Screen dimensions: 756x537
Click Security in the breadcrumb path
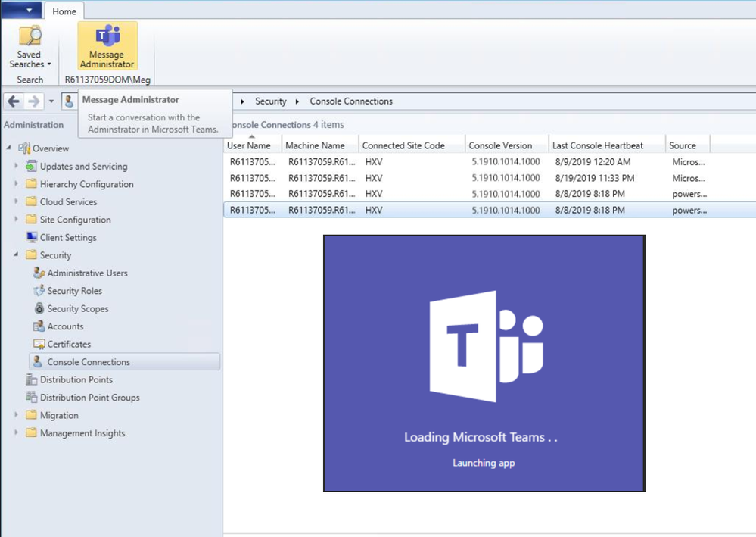pyautogui.click(x=270, y=101)
